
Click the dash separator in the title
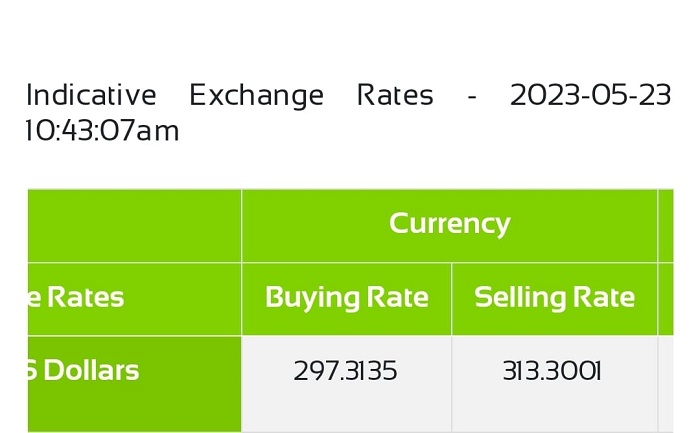coord(472,96)
